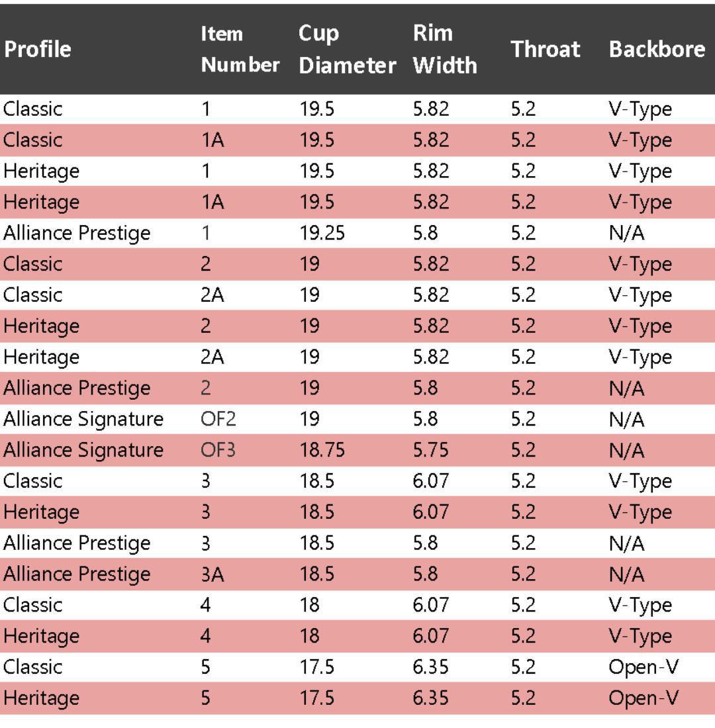Select the Heritage 4 profile cell
715x728 pixels.
point(41,636)
